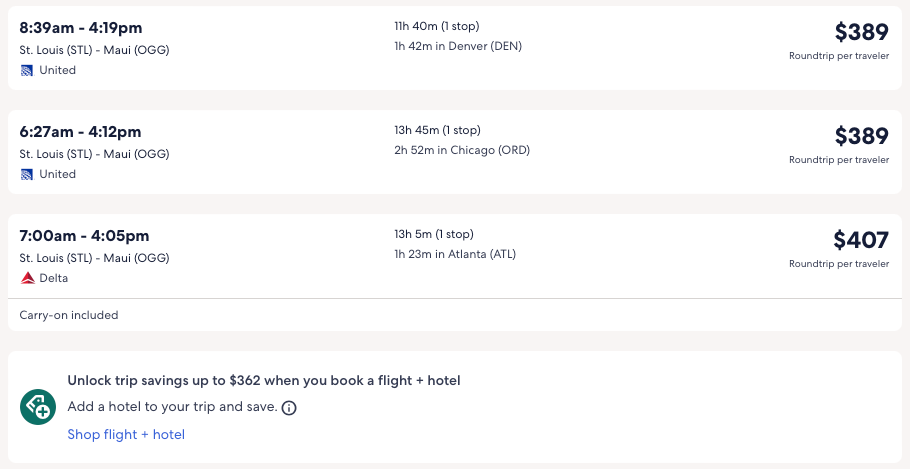Screen dimensions: 910x469
Task: Click 2h 52m in Chicago (ORD) layover text
Action: tap(462, 150)
